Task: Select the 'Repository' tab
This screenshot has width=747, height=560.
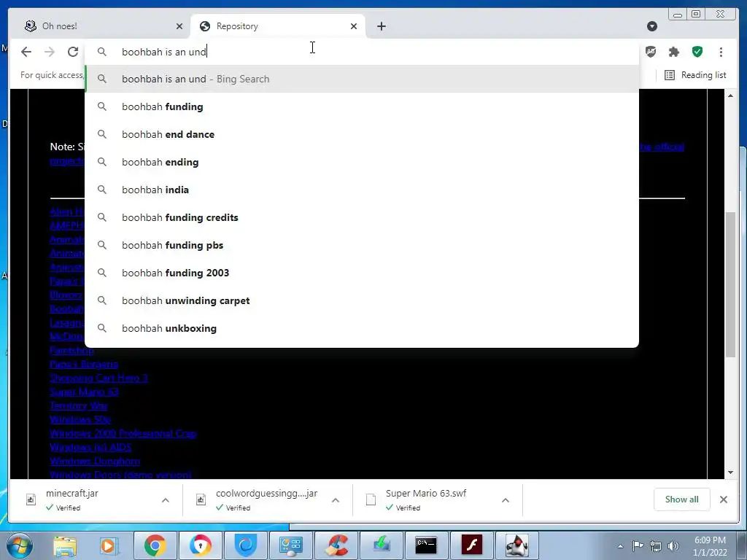Action: click(x=278, y=26)
